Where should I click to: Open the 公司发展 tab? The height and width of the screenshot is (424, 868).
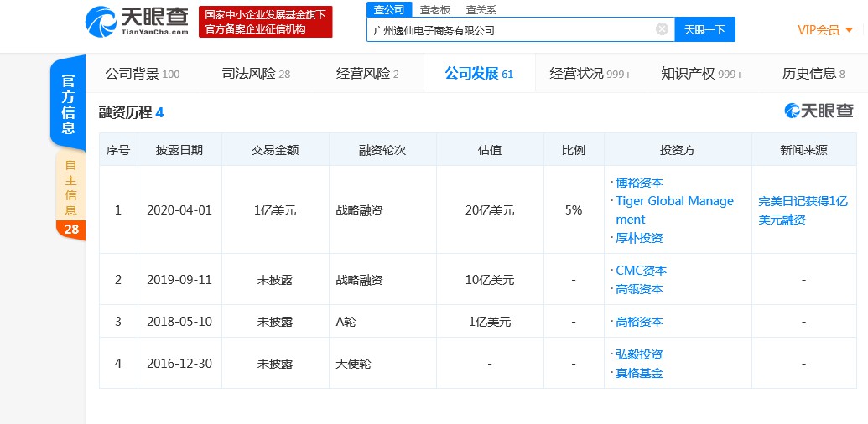pos(479,74)
